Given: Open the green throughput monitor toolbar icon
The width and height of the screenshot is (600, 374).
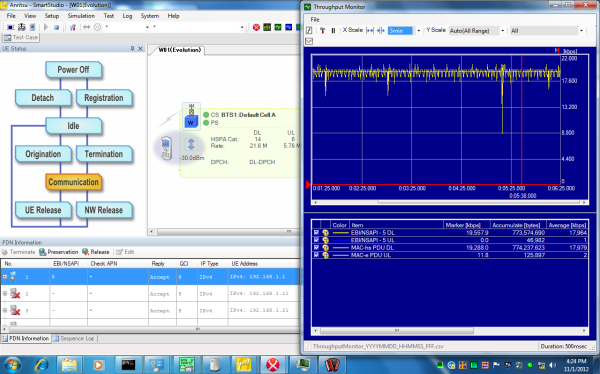Looking at the screenshot, I should point(278,27).
